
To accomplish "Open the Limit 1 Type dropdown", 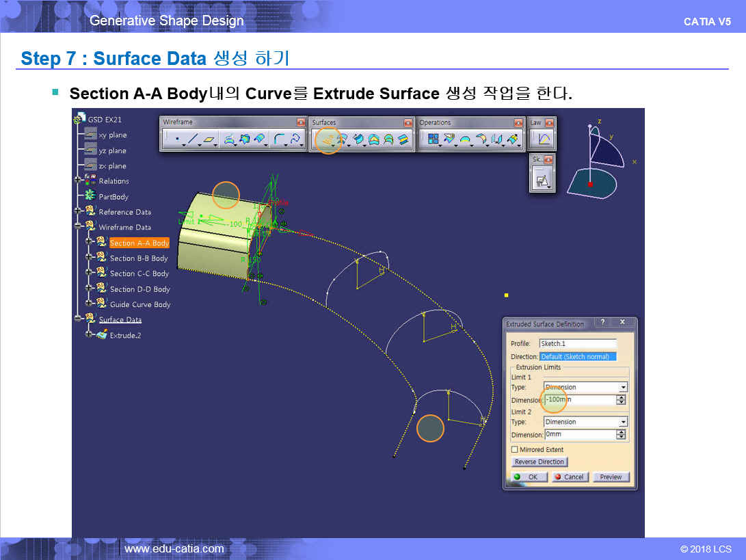I will [x=622, y=387].
